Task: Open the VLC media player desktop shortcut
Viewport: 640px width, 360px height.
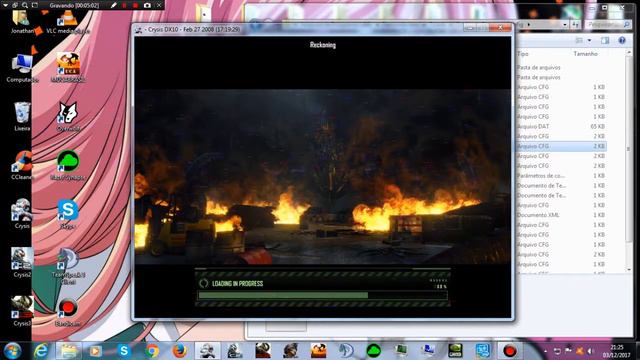Action: [68, 22]
